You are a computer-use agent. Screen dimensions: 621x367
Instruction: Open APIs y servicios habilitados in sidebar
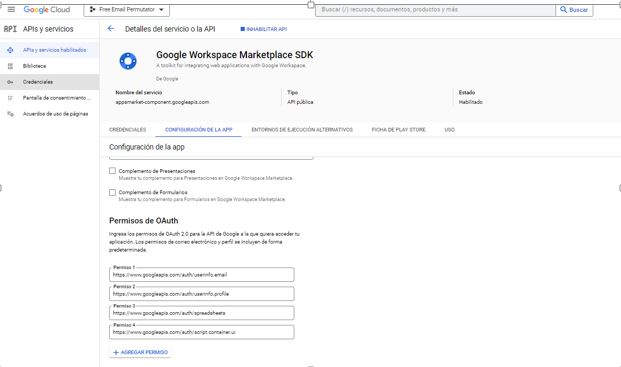pos(50,50)
